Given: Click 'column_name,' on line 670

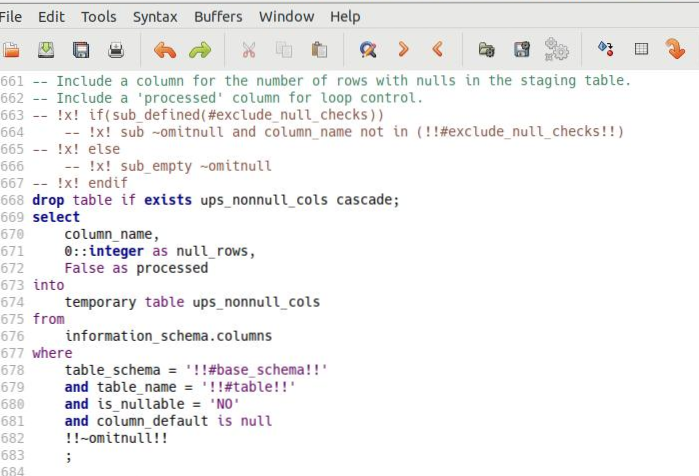Looking at the screenshot, I should [112, 234].
